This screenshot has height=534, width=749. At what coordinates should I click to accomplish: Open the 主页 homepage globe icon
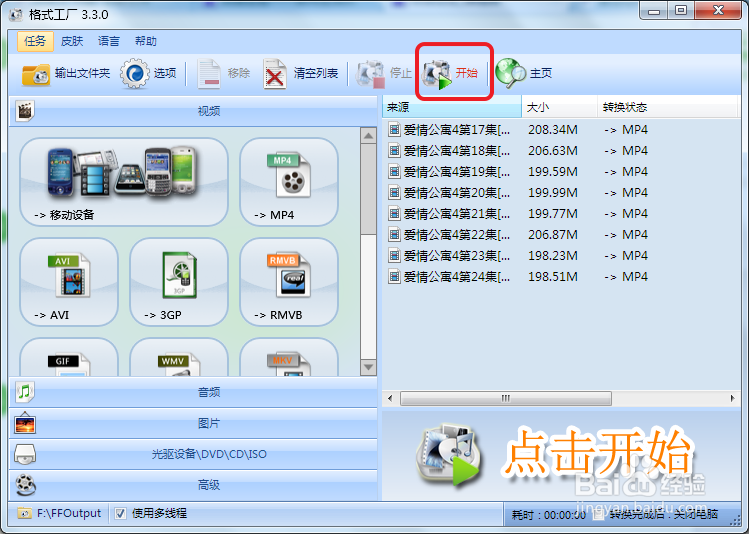point(510,73)
